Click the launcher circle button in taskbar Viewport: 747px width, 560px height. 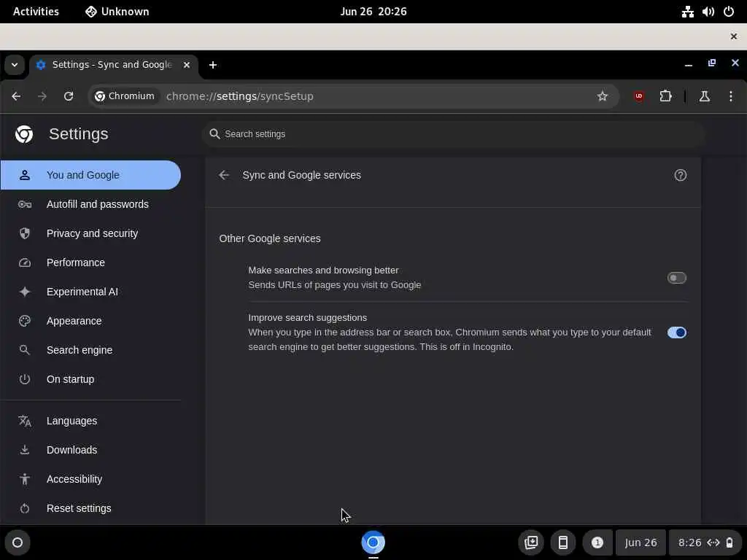click(x=18, y=542)
